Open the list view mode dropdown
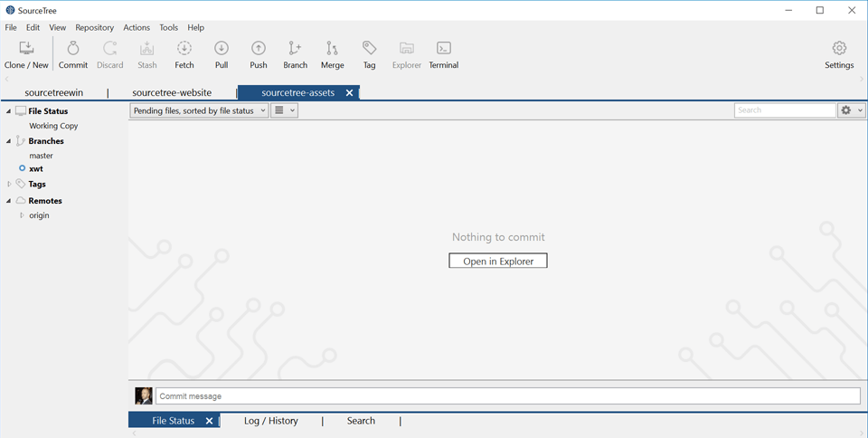The width and height of the screenshot is (868, 438). 285,110
